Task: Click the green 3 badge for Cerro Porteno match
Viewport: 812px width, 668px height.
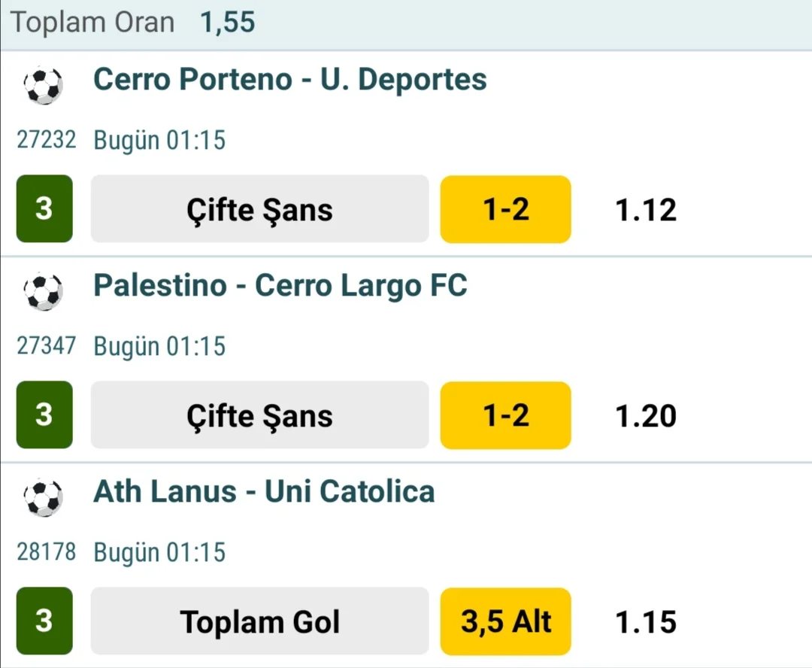Action: [x=44, y=209]
